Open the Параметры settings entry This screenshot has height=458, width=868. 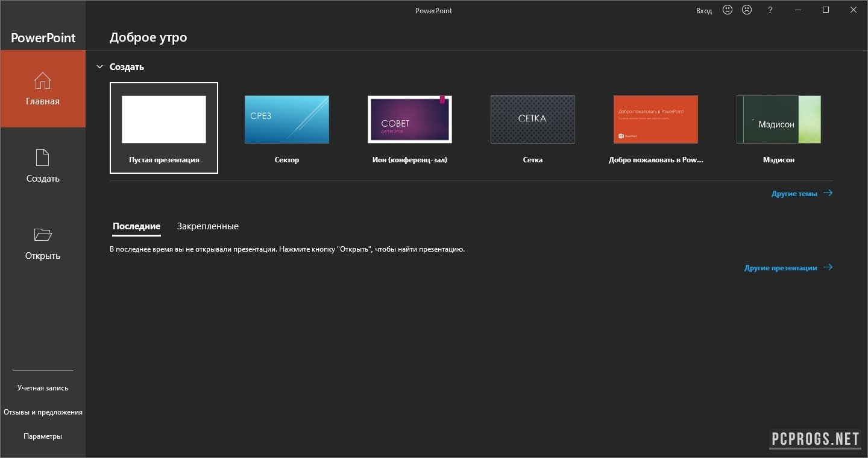(42, 436)
